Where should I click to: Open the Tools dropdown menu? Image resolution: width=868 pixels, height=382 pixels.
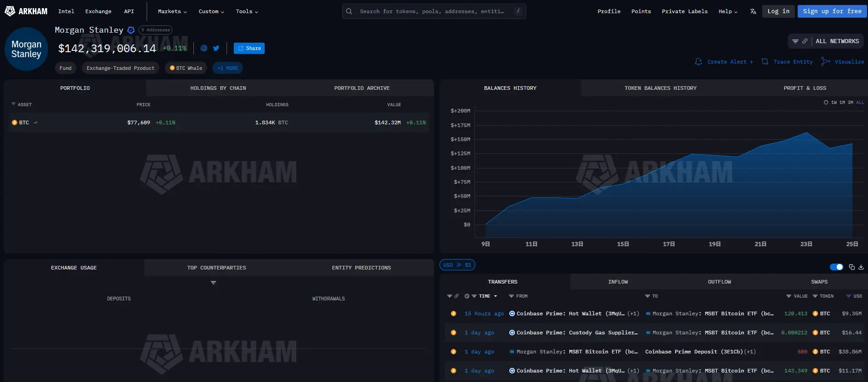click(247, 11)
